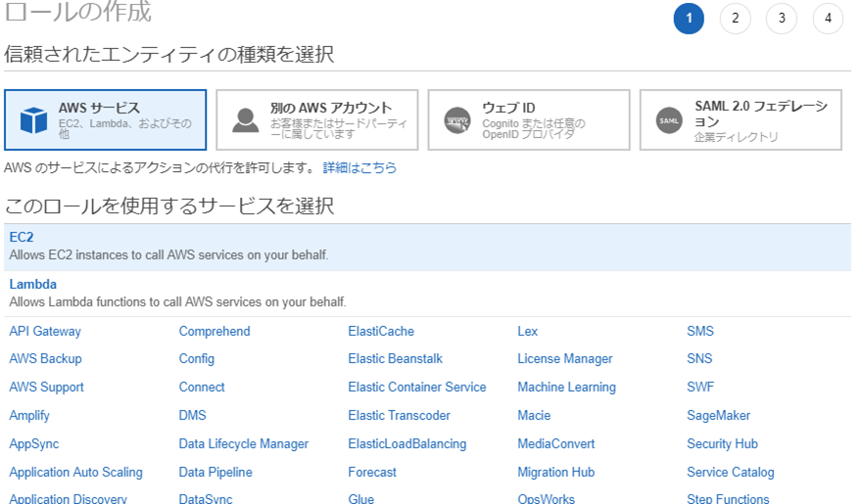This screenshot has width=862, height=504.
Task: Select Forecast service
Action: [372, 472]
